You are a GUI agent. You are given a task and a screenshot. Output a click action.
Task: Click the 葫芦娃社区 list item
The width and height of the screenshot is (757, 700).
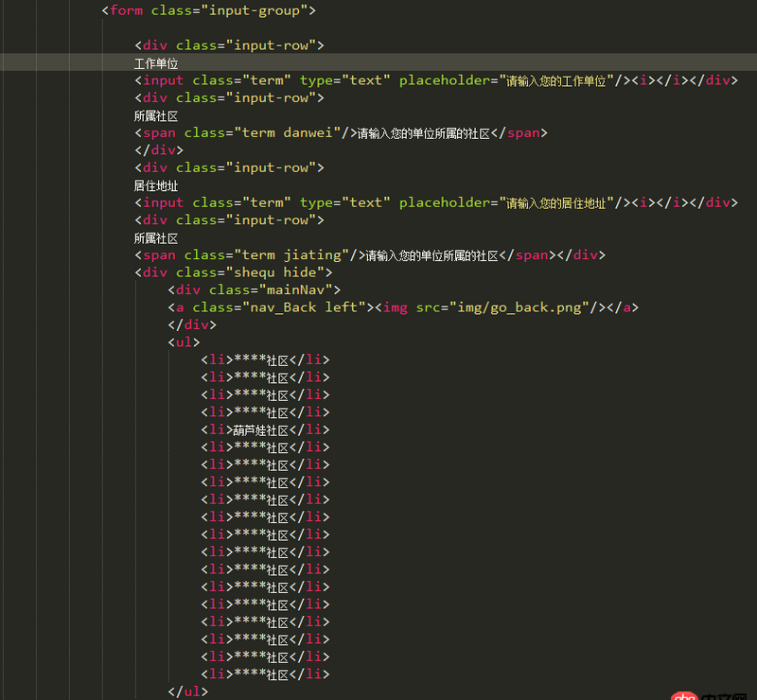(x=262, y=429)
